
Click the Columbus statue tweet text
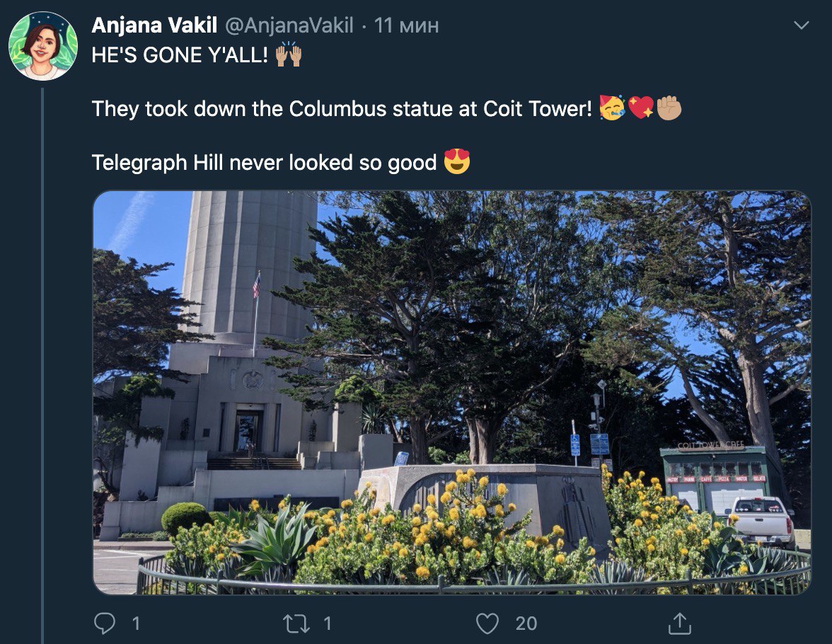342,109
